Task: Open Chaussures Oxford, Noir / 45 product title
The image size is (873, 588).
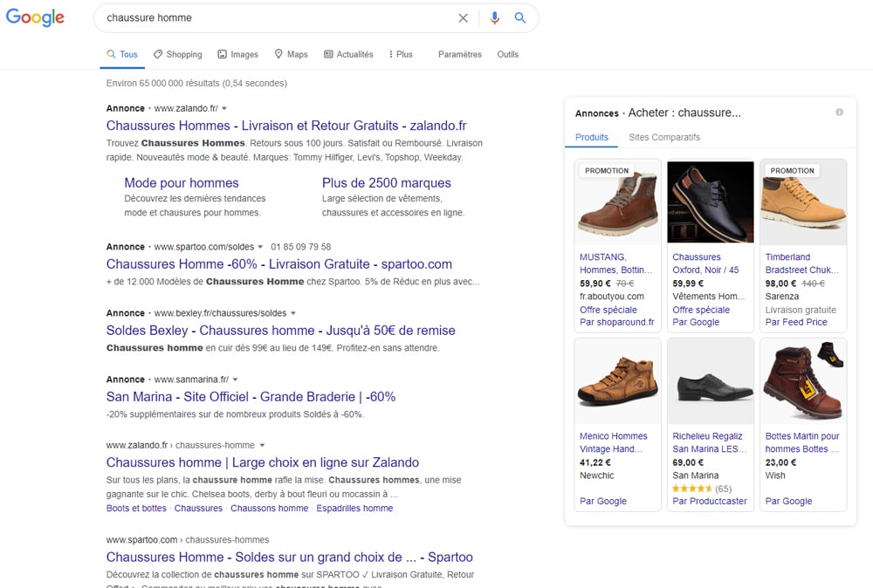Action: 706,263
